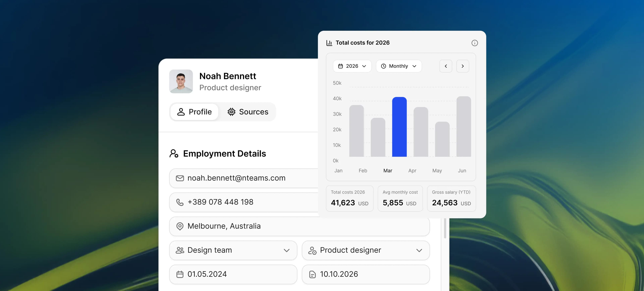This screenshot has height=291, width=644.
Task: Click the 'Total costs for 2026' title
Action: point(362,43)
